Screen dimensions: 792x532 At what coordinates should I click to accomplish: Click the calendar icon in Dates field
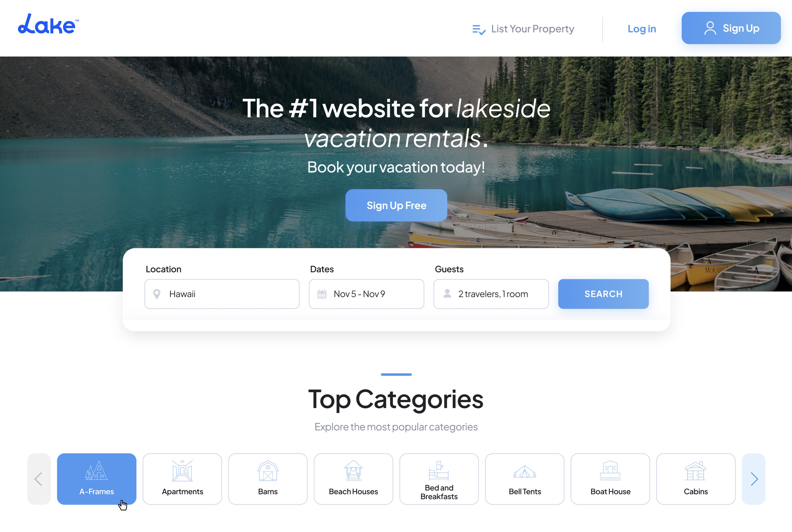[322, 294]
